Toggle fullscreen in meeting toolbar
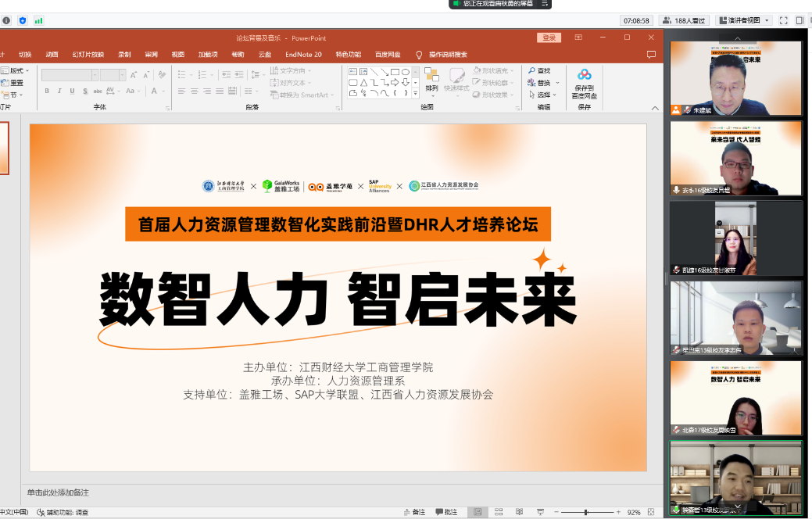Viewport: 812px width, 519px height. 784,20
